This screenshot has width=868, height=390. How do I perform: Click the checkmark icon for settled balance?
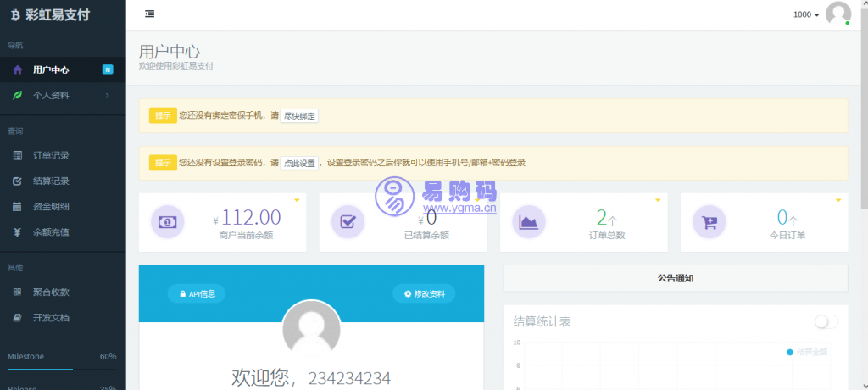coord(348,222)
